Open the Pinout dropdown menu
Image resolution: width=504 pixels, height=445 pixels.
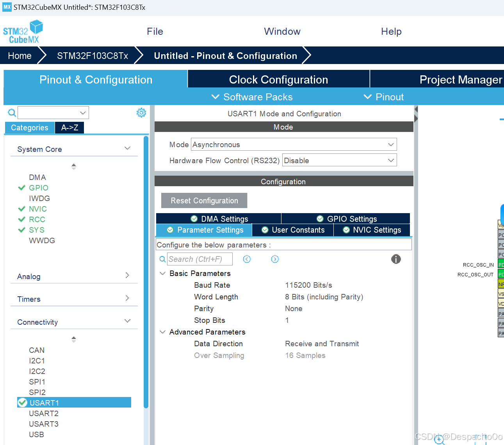click(383, 97)
